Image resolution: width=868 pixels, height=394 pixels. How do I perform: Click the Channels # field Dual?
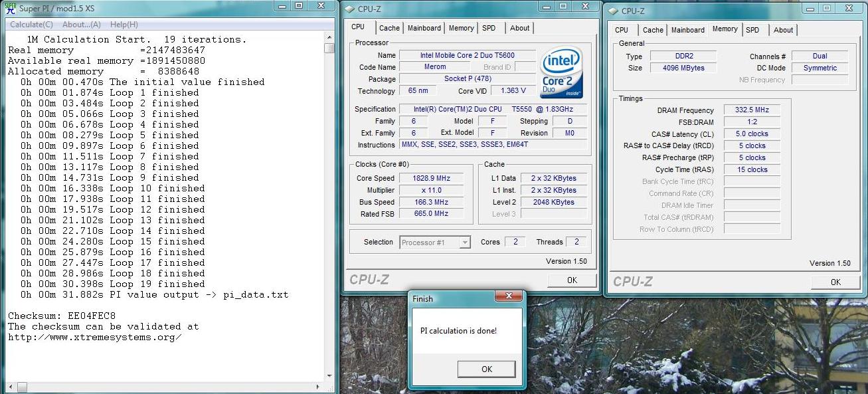(820, 56)
